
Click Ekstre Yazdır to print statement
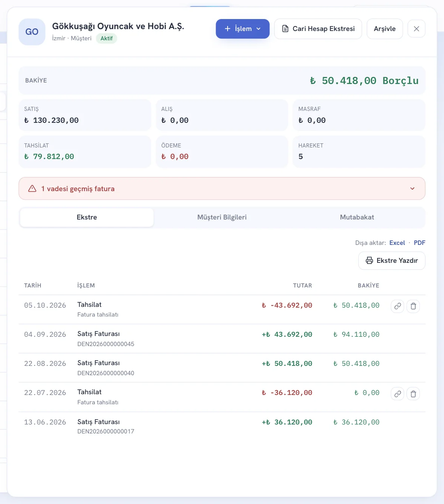click(392, 261)
